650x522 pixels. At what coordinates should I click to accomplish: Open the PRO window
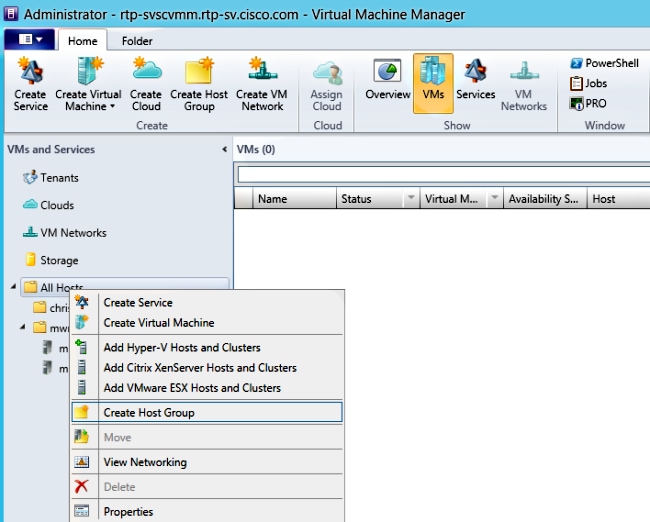click(588, 103)
